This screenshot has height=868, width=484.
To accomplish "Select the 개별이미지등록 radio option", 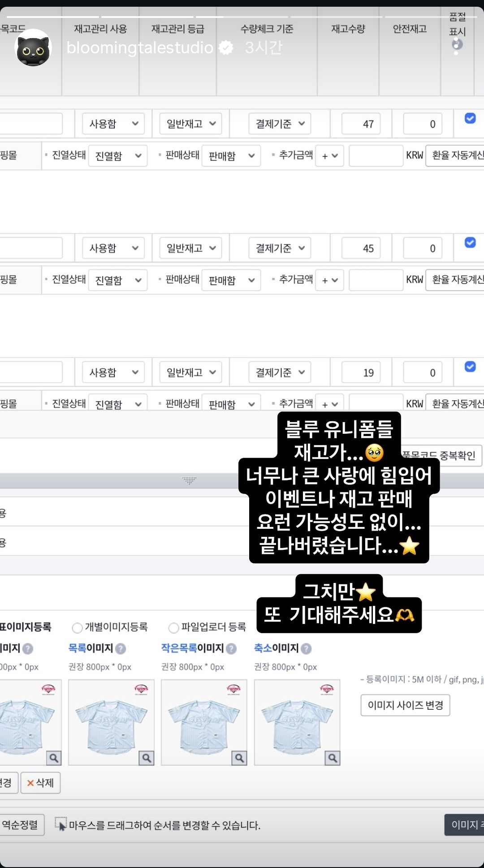I will (x=77, y=628).
